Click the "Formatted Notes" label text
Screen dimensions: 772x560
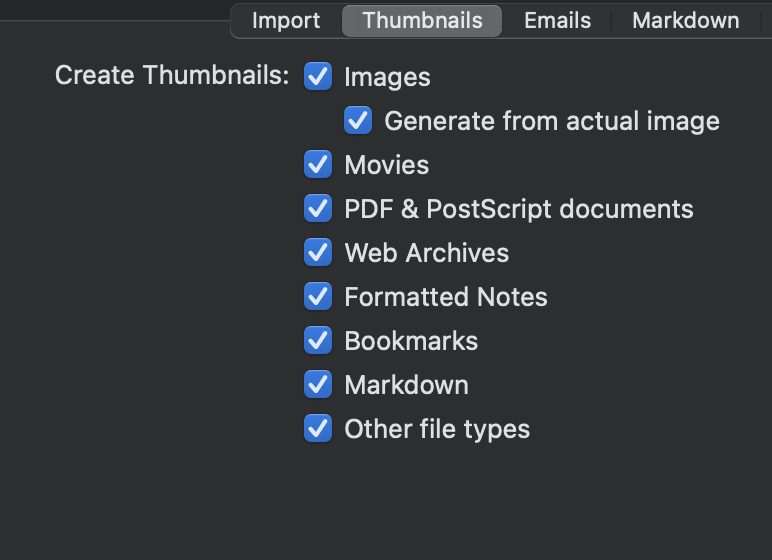coord(445,297)
